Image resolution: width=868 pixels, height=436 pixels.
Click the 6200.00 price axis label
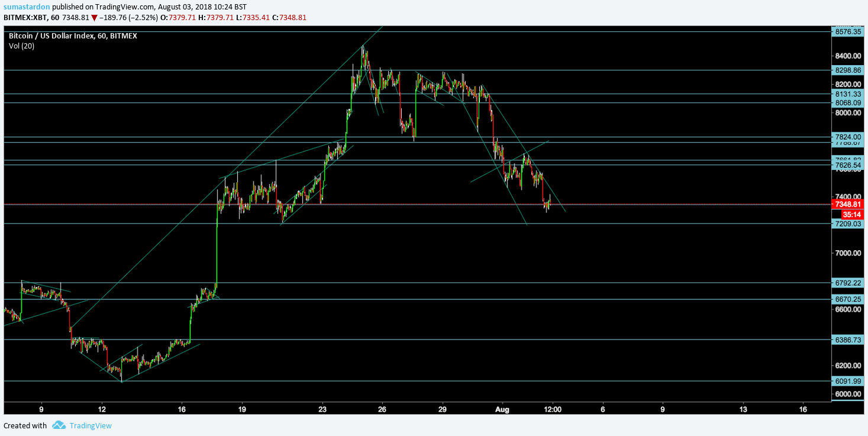pyautogui.click(x=847, y=366)
